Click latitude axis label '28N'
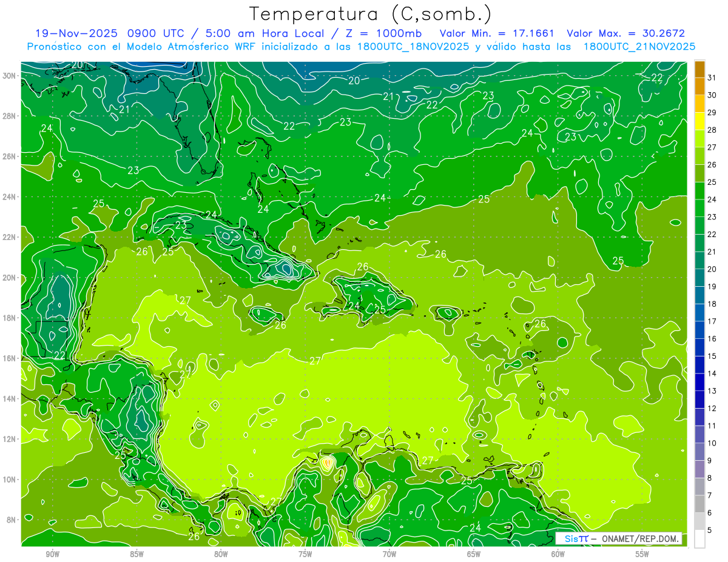 click(x=9, y=116)
